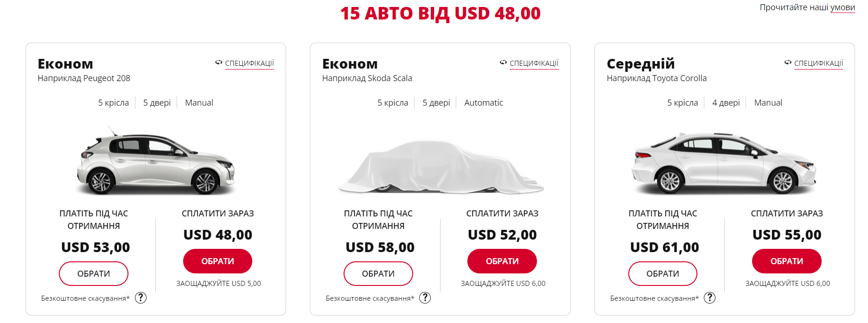Open specifications link for Skoda Scala

pyautogui.click(x=534, y=63)
